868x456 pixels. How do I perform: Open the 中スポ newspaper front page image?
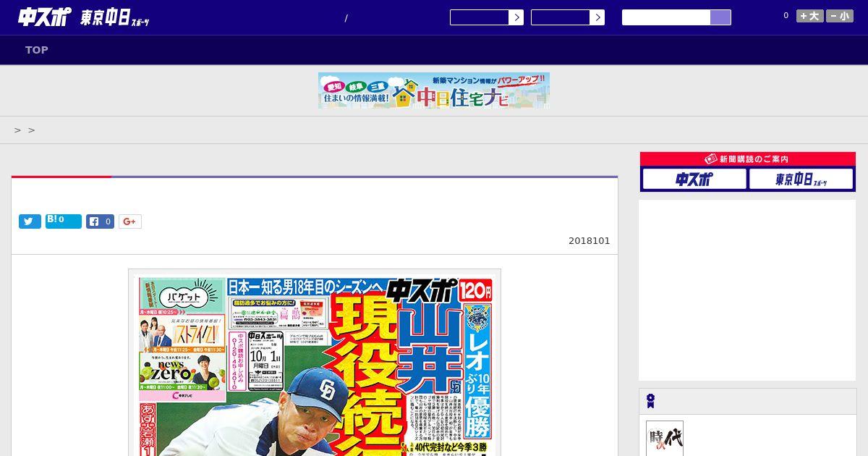[315, 363]
